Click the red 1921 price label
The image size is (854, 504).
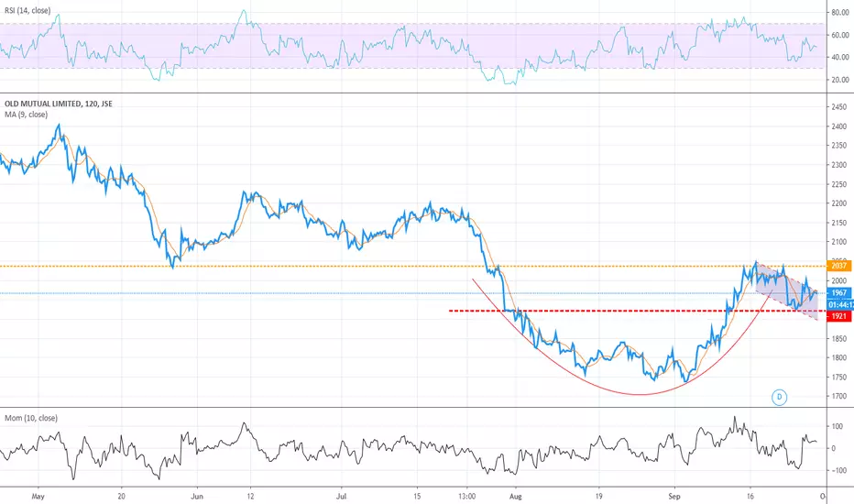838,316
